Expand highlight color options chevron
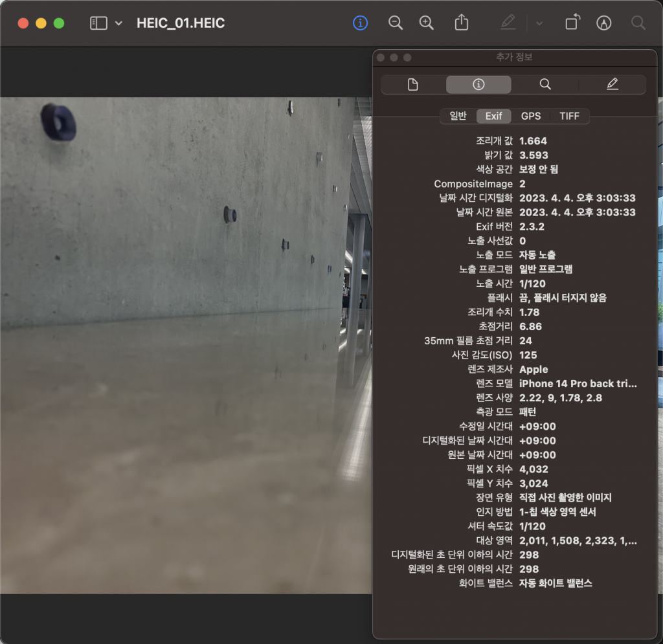The image size is (663, 644). (539, 23)
